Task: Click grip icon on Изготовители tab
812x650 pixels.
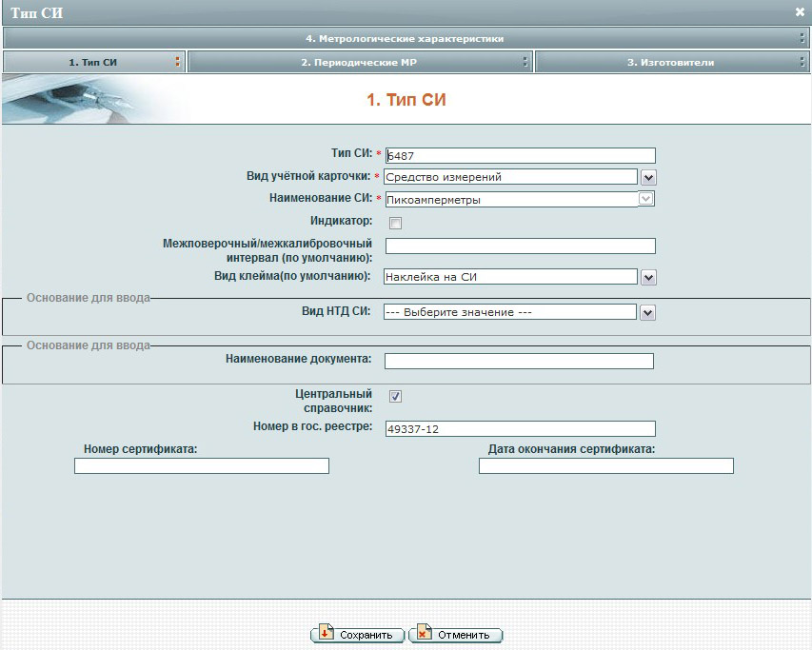Action: coord(802,62)
